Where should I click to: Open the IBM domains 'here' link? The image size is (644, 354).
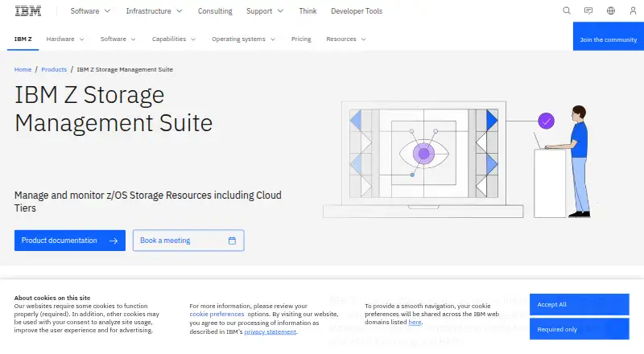(415, 323)
